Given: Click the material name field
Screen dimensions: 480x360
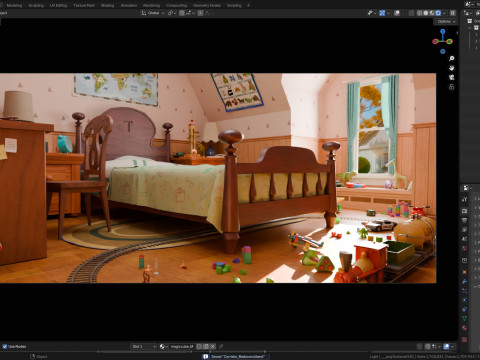Looking at the screenshot, I should 182,347.
